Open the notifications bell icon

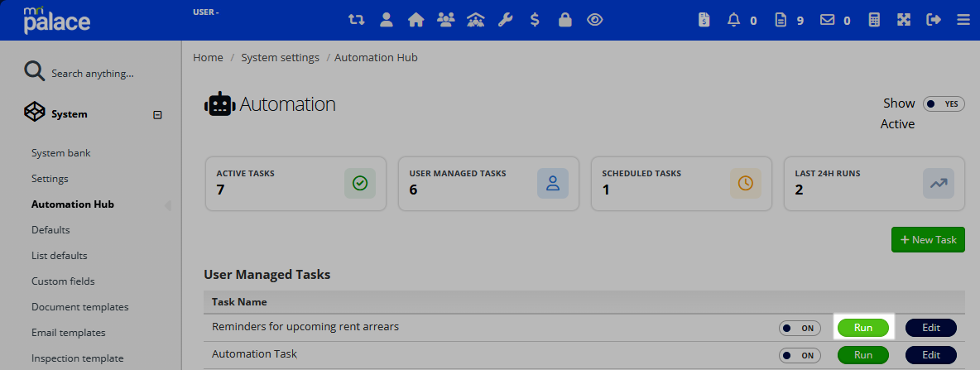pos(733,20)
